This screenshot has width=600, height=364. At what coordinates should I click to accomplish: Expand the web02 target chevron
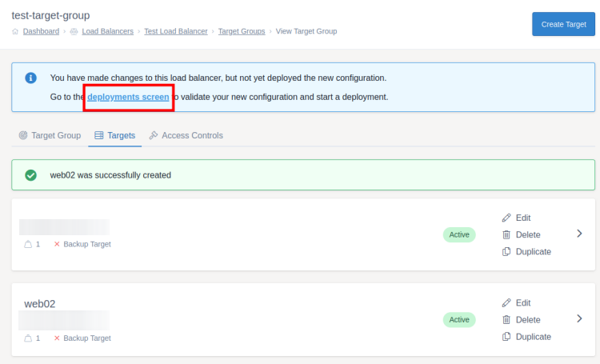[x=579, y=318]
